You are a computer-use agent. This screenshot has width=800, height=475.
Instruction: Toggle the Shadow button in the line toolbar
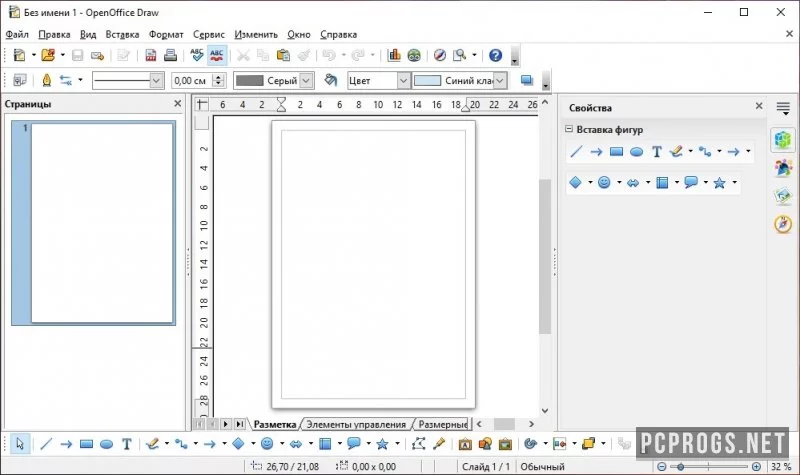pos(527,80)
